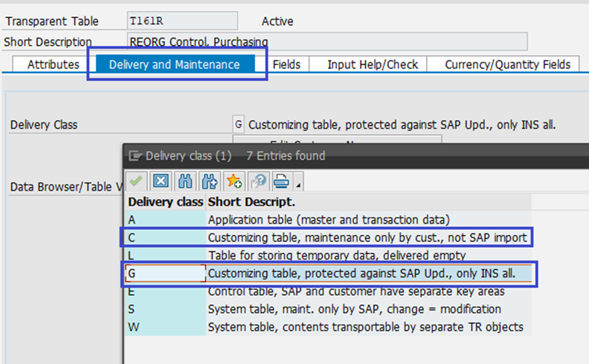The height and width of the screenshot is (364, 589).
Task: Click the help question mark icon
Action: tap(259, 181)
